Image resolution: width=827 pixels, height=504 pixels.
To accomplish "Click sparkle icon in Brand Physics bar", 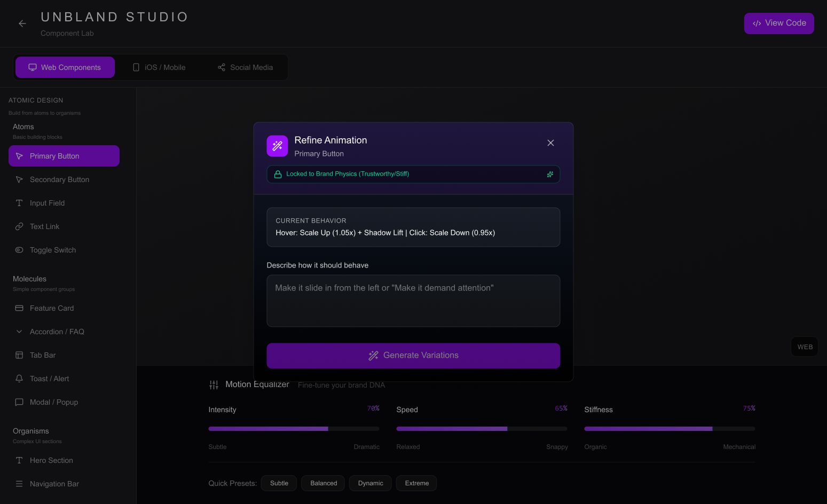I will (550, 175).
